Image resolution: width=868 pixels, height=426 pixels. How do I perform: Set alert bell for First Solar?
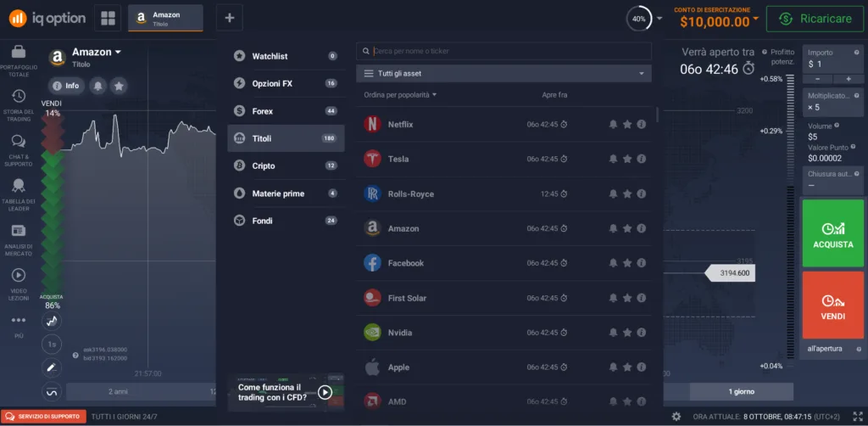pos(613,298)
